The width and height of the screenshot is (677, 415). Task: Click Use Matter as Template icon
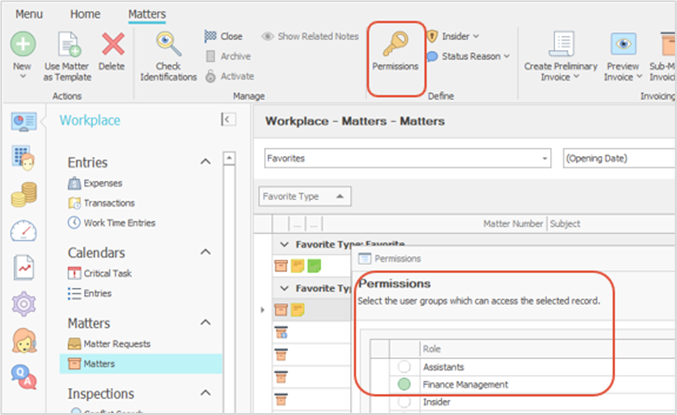(x=68, y=44)
